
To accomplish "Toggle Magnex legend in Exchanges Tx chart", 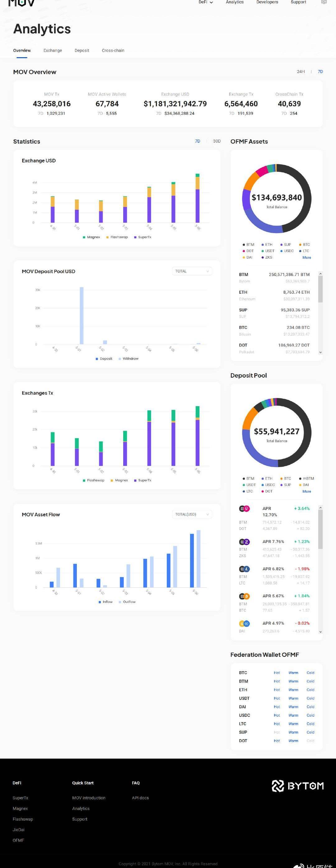I will pyautogui.click(x=119, y=480).
